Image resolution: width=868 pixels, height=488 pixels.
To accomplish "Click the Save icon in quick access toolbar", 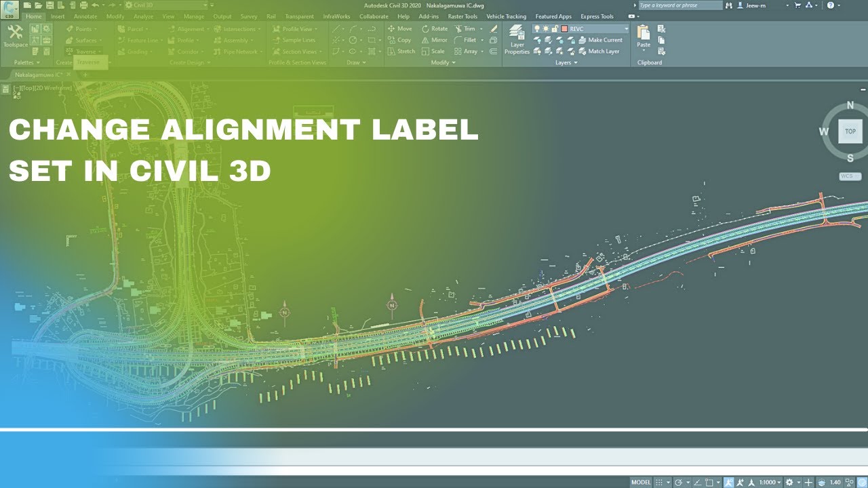I will tap(50, 5).
